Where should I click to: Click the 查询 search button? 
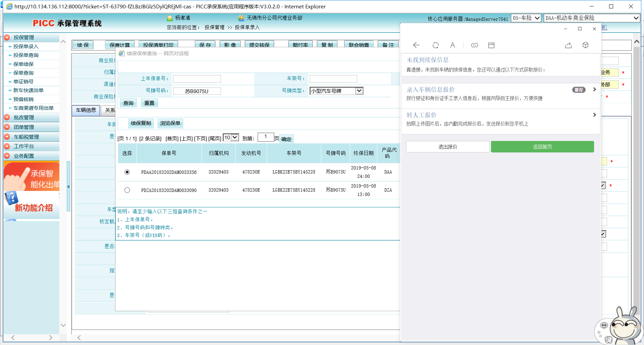pos(128,103)
